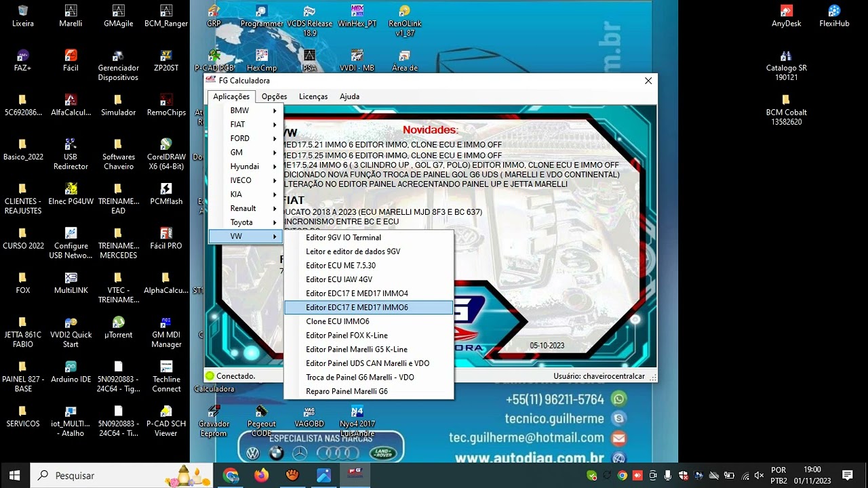Open AnyDesk desktop shortcut
This screenshot has width=868, height=488.
(787, 16)
